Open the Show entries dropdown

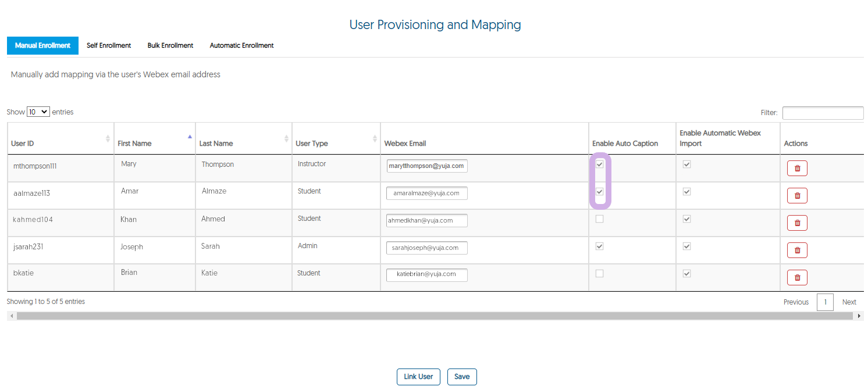[38, 112]
